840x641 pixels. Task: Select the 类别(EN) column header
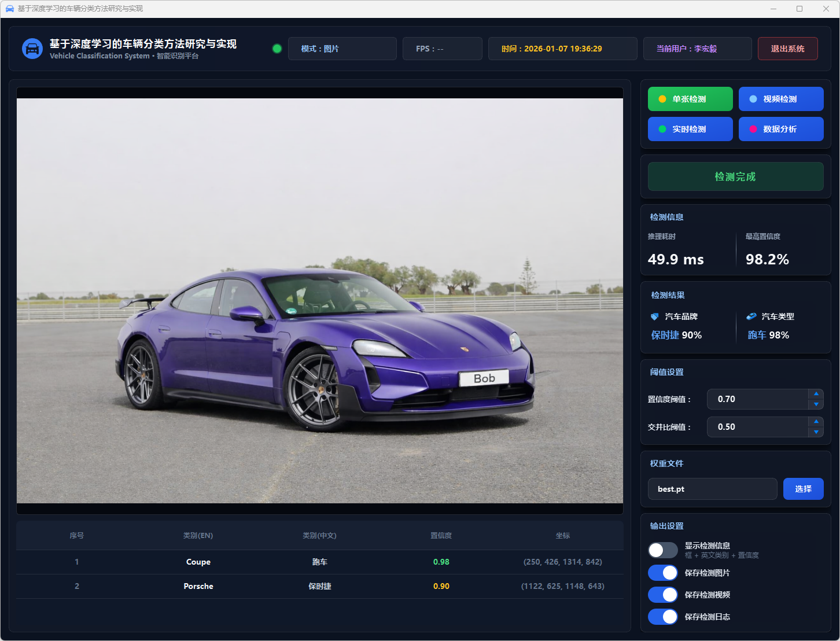point(198,536)
